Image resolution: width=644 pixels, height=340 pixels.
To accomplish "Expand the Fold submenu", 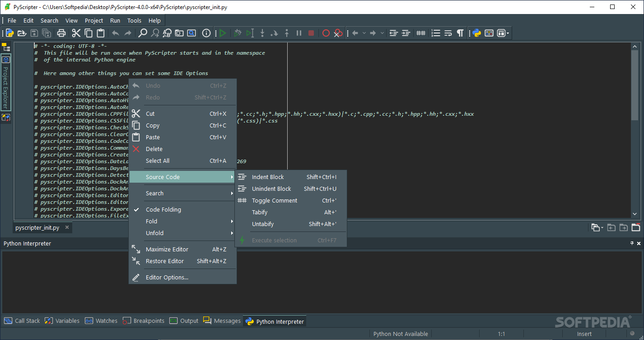I will click(182, 221).
